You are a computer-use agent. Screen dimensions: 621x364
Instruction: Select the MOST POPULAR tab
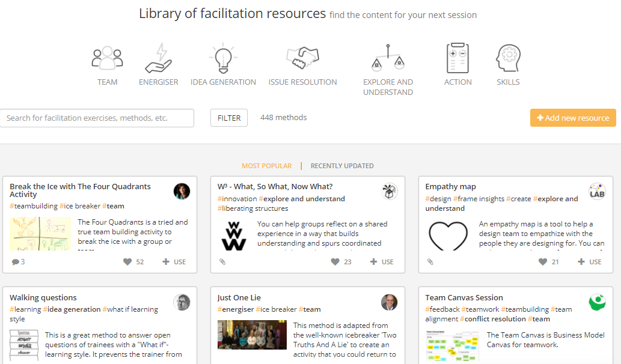pyautogui.click(x=267, y=165)
